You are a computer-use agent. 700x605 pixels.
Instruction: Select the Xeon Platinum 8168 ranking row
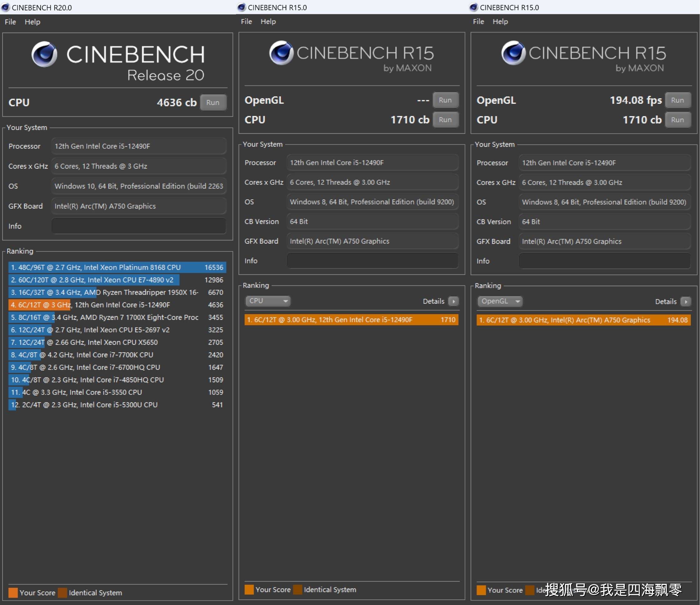117,267
